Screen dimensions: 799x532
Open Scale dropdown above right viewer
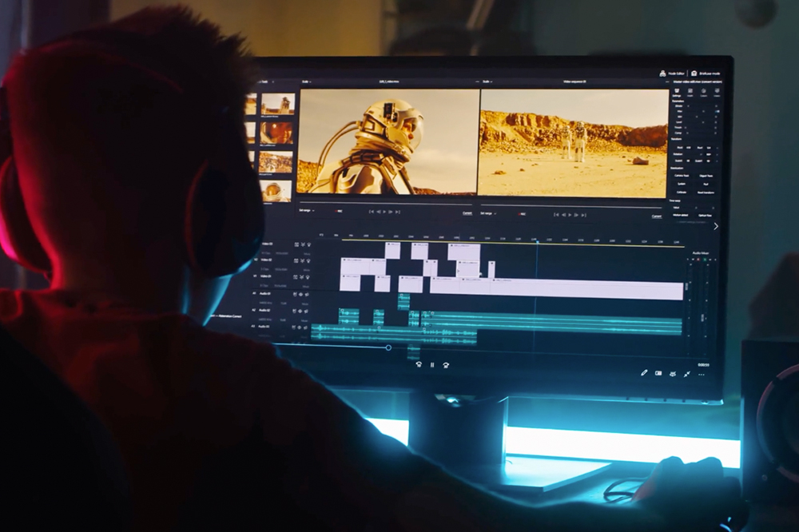tap(487, 81)
